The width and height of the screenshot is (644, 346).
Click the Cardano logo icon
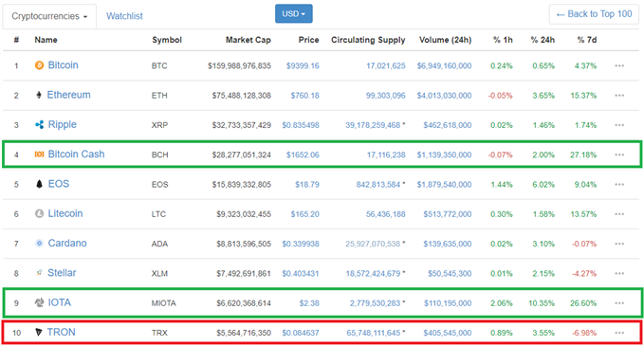pyautogui.click(x=39, y=244)
